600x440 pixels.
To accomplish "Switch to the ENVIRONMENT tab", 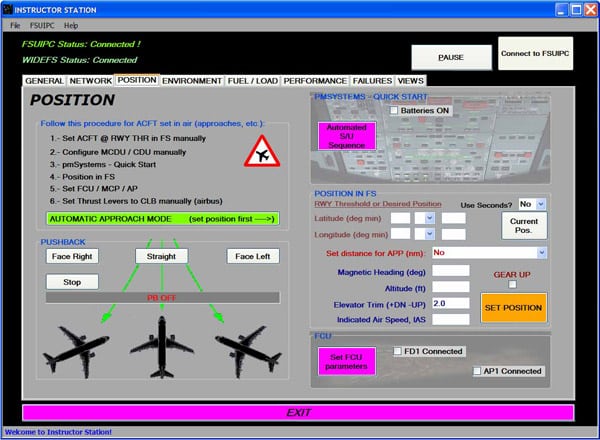I will pos(191,80).
